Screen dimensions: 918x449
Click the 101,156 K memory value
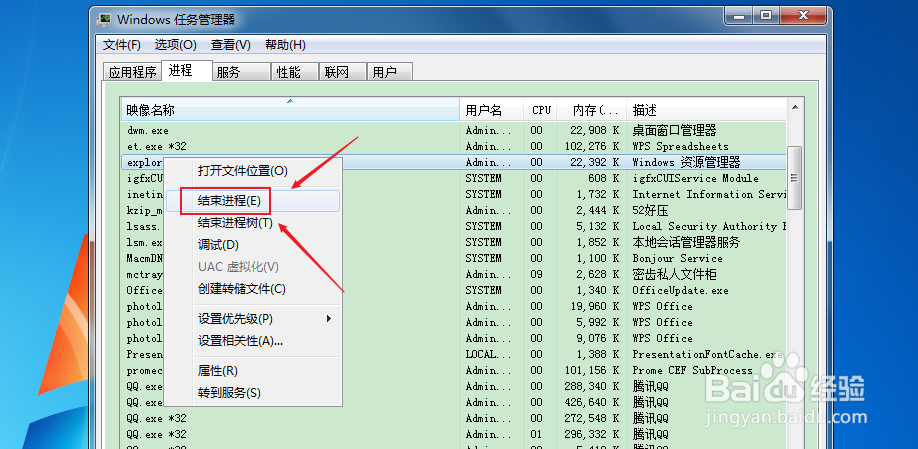pos(593,370)
